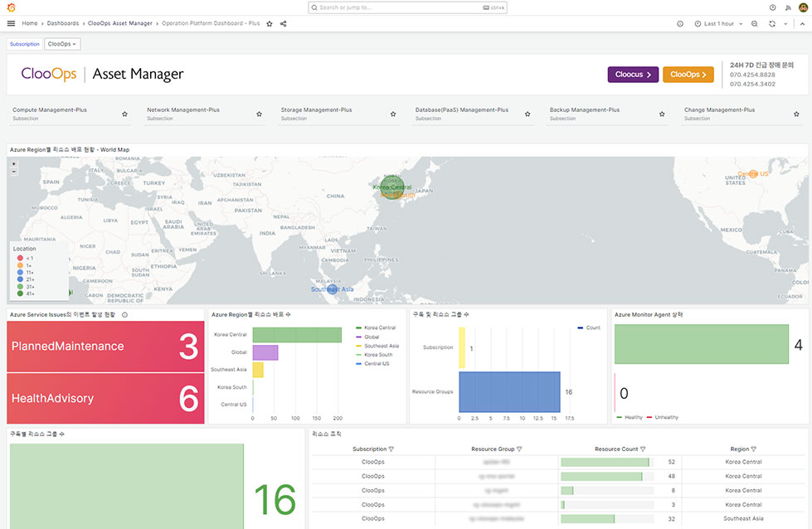Screen dimensions: 812x529
Task: Click the green Korea Central map marker
Action: click(392, 187)
